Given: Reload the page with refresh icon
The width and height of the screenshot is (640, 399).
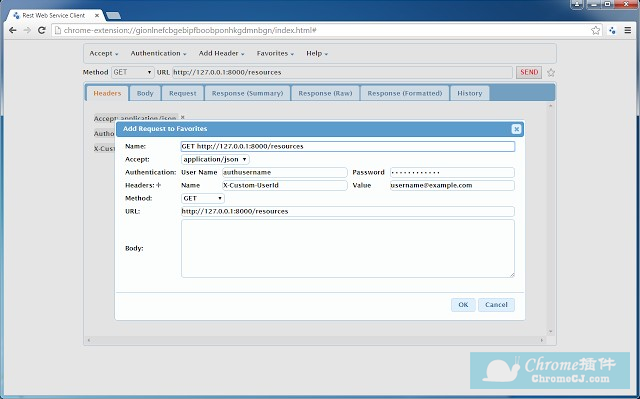Looking at the screenshot, I should (x=42, y=30).
